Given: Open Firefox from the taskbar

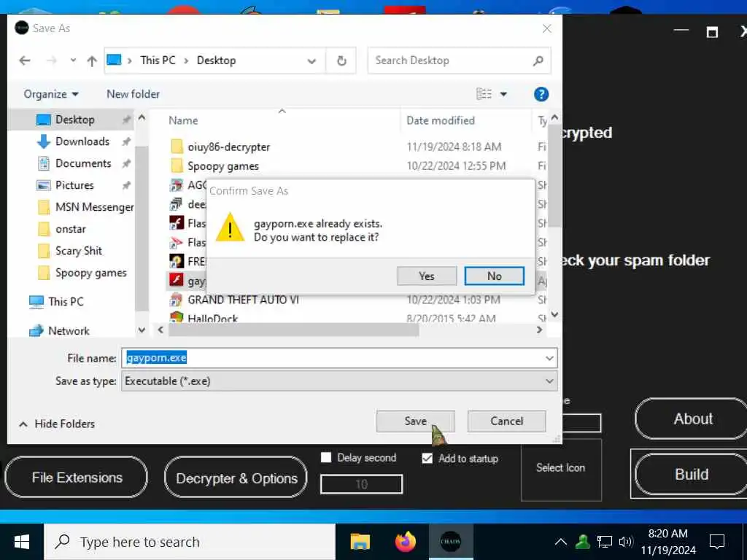Looking at the screenshot, I should tap(406, 542).
